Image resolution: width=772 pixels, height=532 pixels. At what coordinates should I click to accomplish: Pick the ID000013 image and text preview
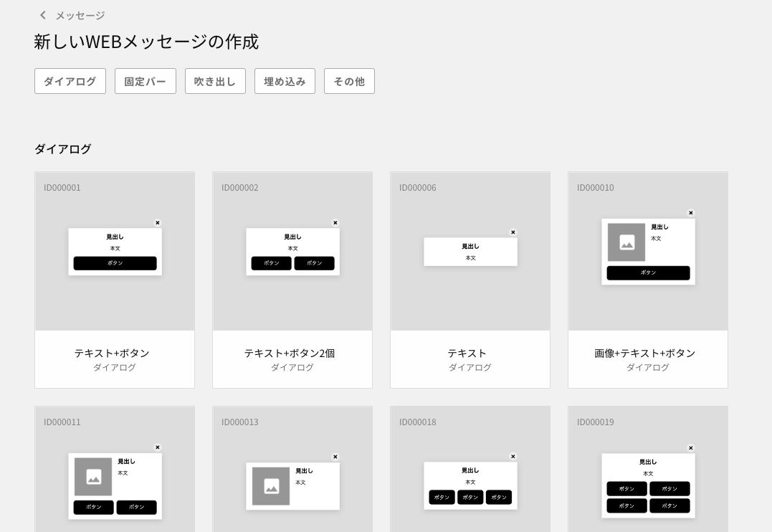(x=292, y=470)
